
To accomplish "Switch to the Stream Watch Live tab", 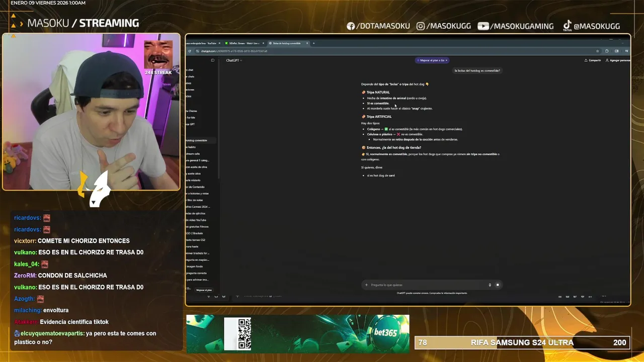I will pos(244,43).
